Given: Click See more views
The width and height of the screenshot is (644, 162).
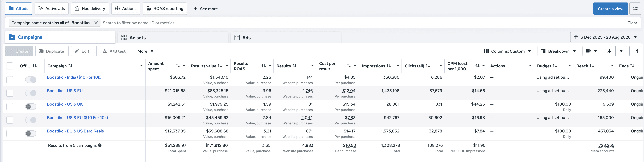Looking at the screenshot, I should pyautogui.click(x=205, y=9).
